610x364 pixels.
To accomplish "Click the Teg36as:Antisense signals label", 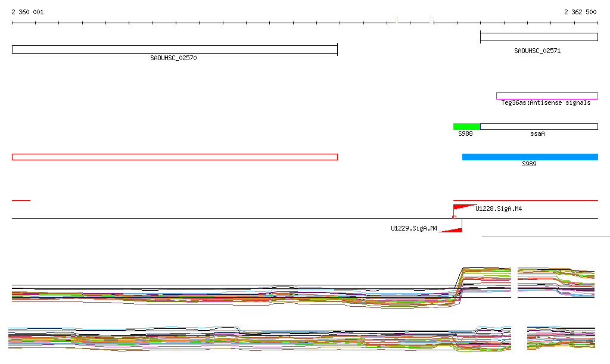I will [546, 102].
